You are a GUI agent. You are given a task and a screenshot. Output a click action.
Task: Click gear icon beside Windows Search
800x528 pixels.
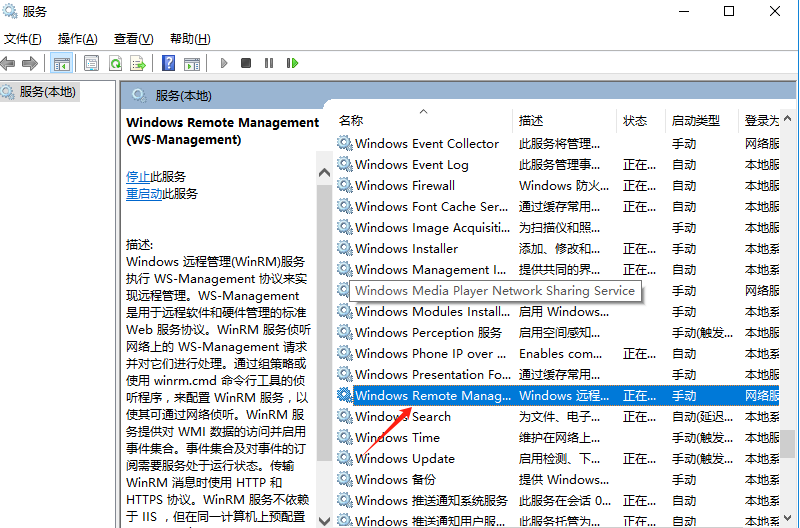coord(345,416)
